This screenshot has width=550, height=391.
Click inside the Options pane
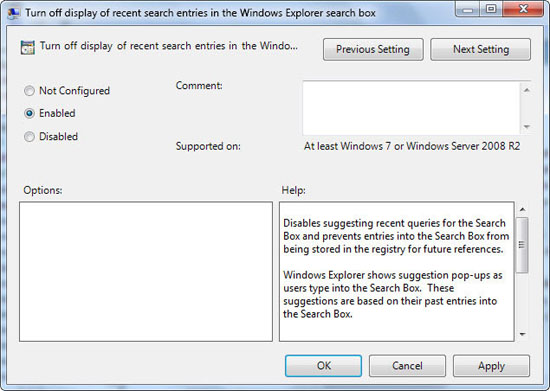pos(146,271)
